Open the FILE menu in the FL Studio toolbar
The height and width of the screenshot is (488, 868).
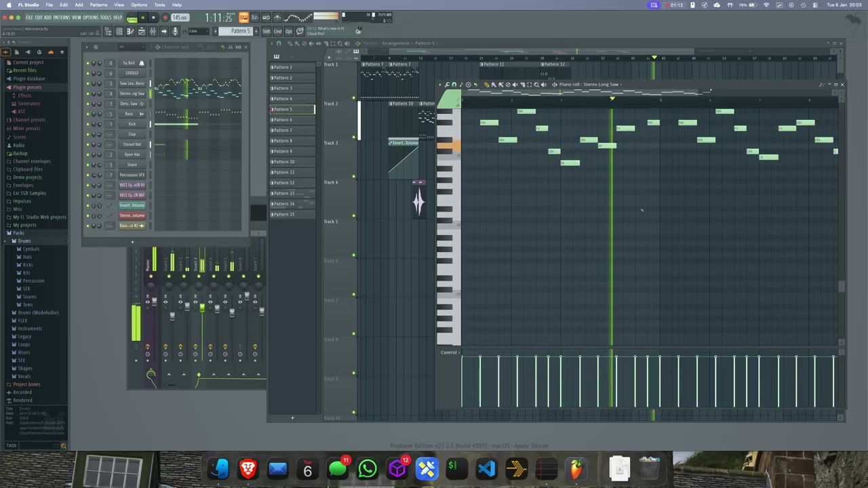pos(29,18)
